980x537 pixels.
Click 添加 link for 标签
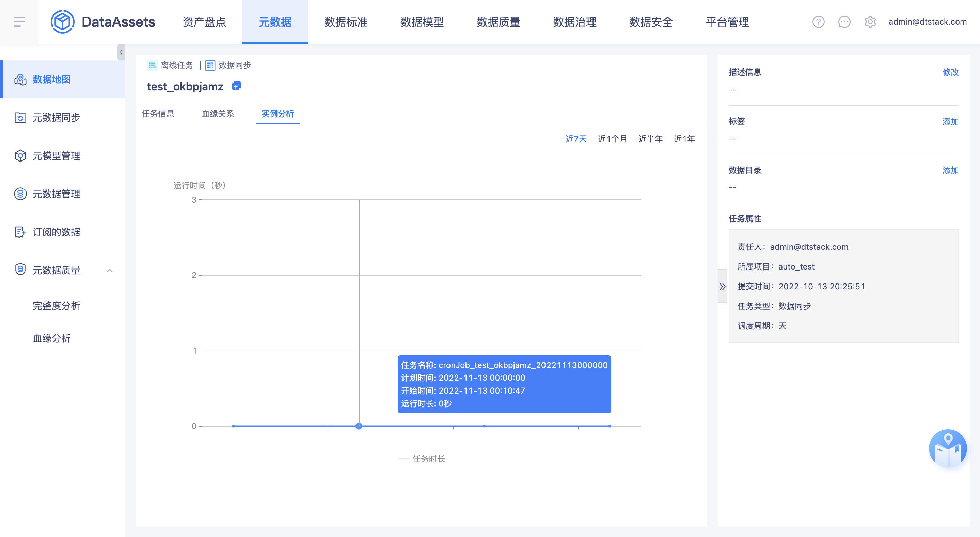click(950, 121)
